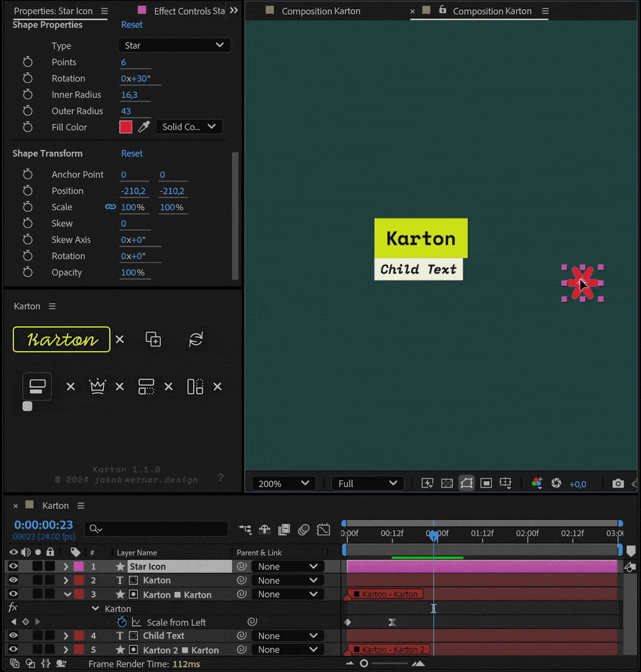Viewport: 641px width, 672px height.
Task: Select the crown icon in the Karton panel
Action: pos(97,386)
